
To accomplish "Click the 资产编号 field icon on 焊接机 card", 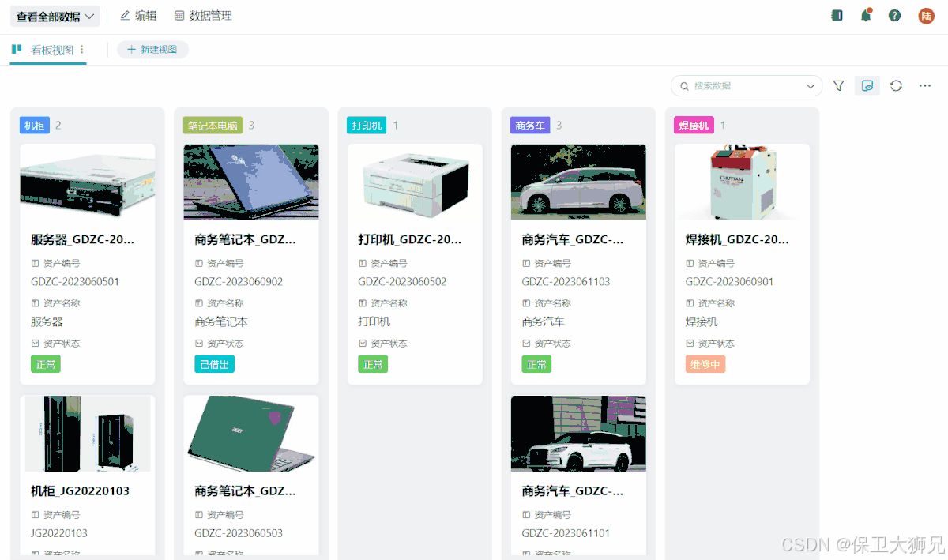I will 690,263.
